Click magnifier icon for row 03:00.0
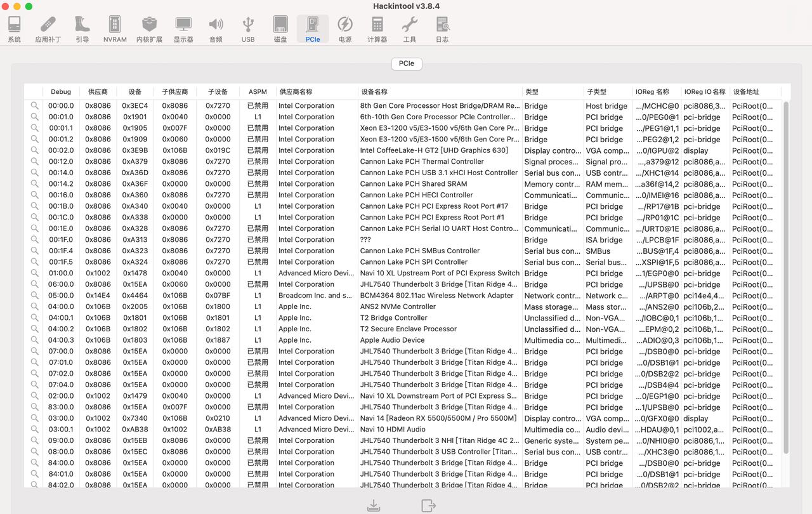The width and height of the screenshot is (812, 514). coord(34,418)
